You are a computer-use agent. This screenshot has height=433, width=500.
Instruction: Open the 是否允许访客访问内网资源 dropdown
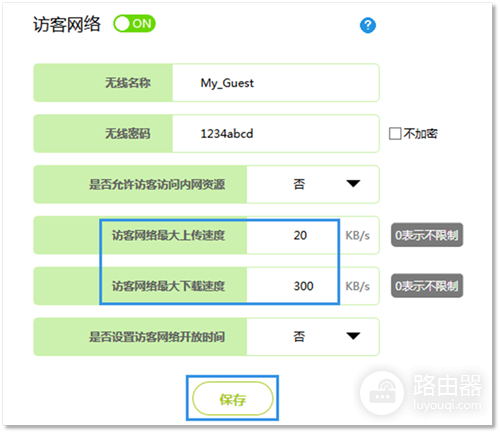[313, 184]
